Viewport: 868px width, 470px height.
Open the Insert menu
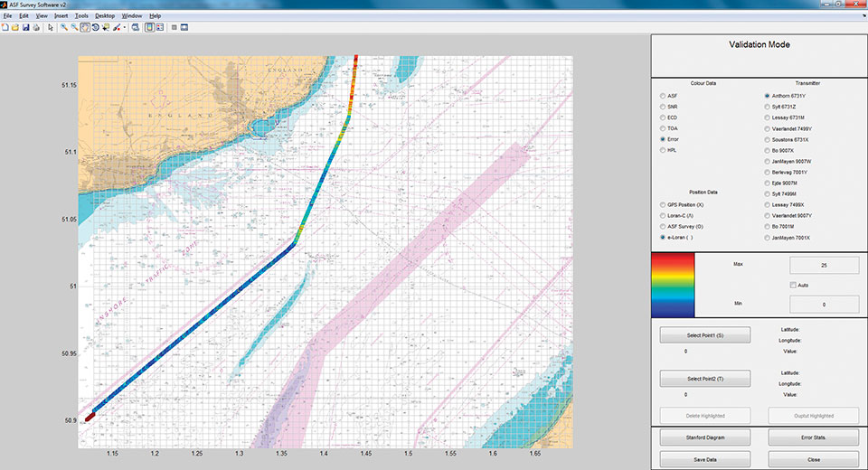click(61, 16)
